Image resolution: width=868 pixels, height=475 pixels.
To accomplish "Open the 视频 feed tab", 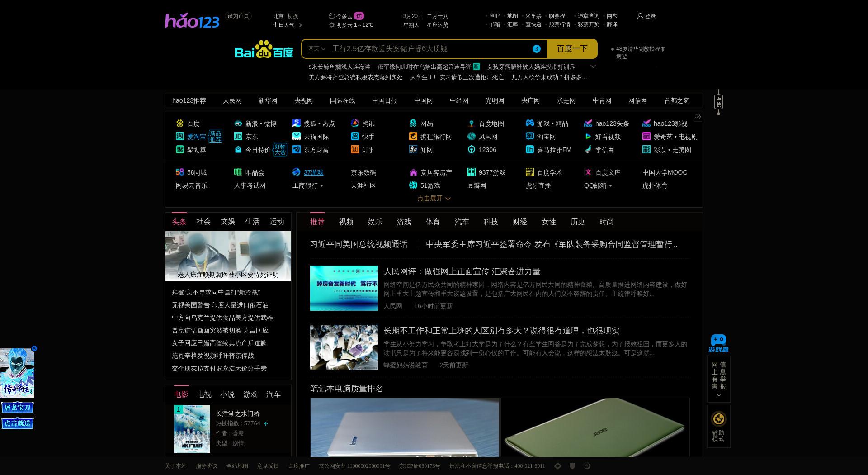I will pyautogui.click(x=346, y=222).
